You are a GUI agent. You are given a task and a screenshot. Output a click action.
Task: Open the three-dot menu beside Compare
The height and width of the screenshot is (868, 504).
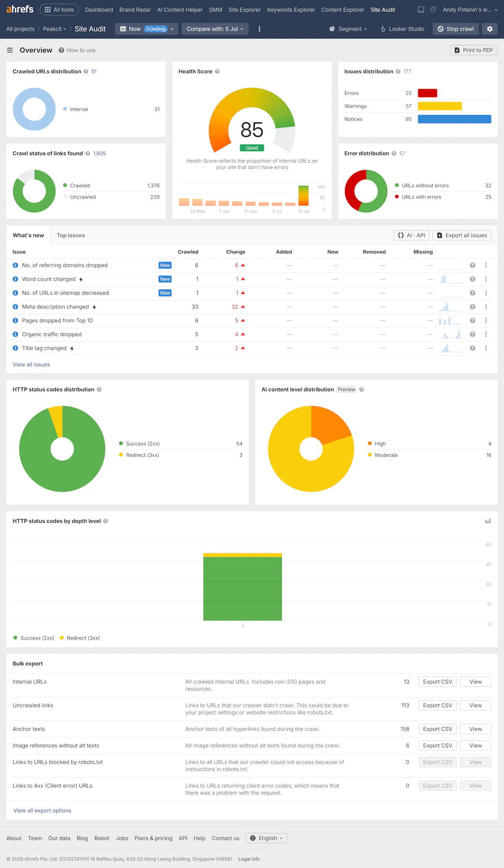pyautogui.click(x=259, y=29)
